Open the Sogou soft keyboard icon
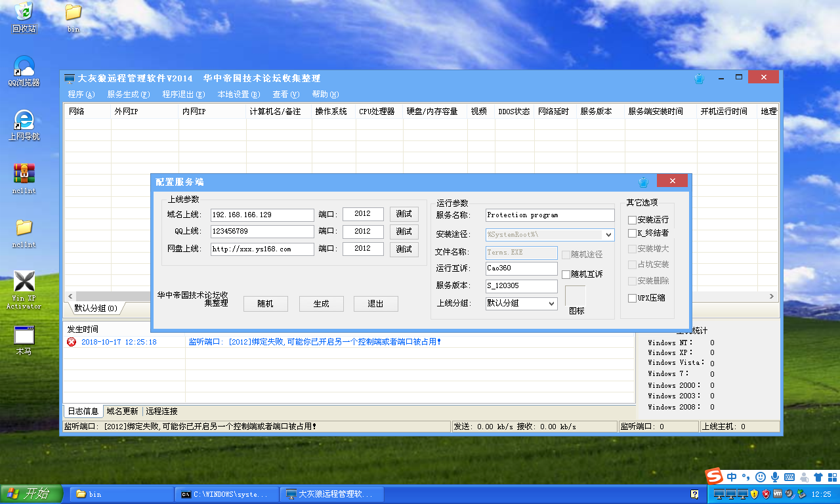 click(789, 477)
